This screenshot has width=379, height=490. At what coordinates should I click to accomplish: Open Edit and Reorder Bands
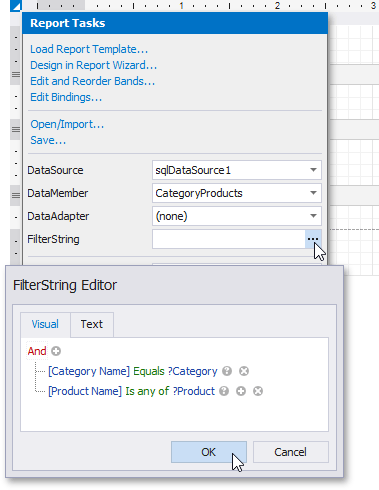[x=92, y=81]
